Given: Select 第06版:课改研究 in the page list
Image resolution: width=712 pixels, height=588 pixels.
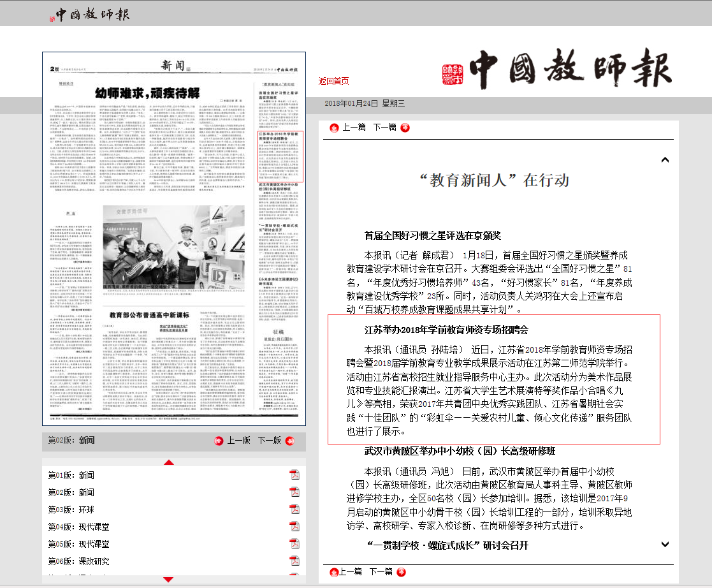Looking at the screenshot, I should click(x=79, y=561).
